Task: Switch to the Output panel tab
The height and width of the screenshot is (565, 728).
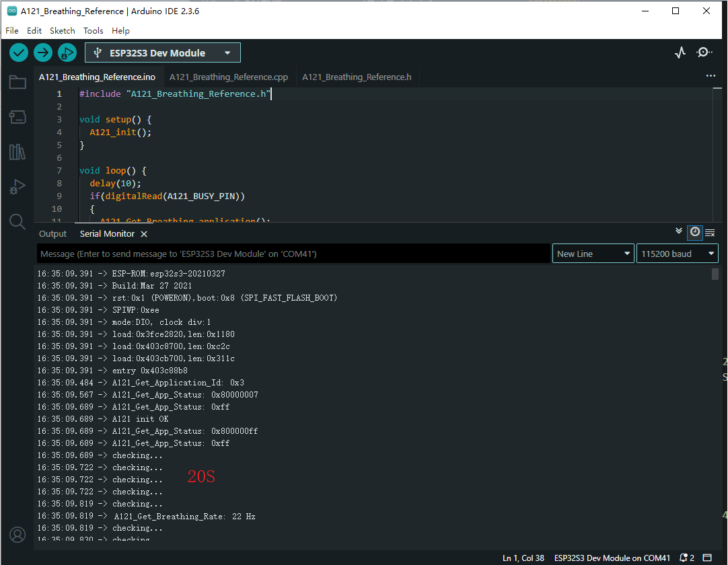Action: pos(52,234)
